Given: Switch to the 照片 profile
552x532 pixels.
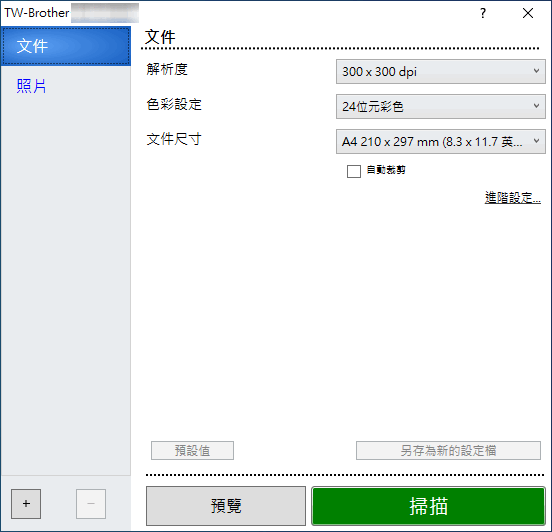Looking at the screenshot, I should point(31,86).
